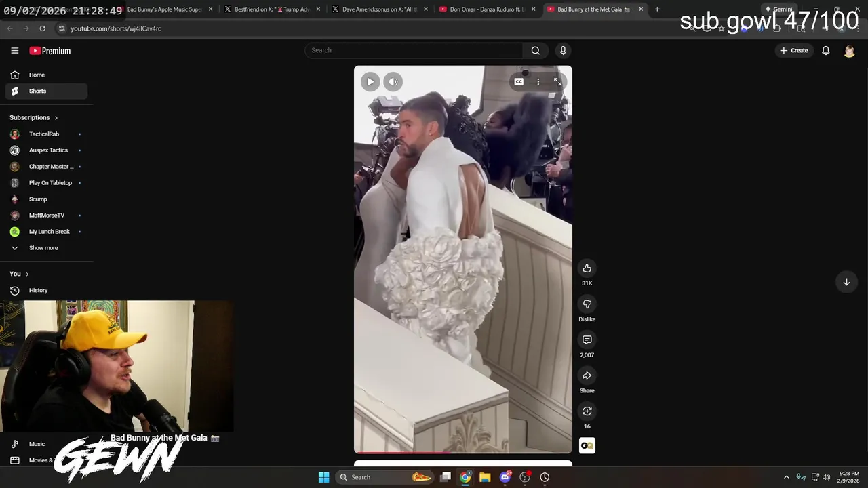Click the Remix icon showing 16
This screenshot has width=868, height=488.
[587, 411]
